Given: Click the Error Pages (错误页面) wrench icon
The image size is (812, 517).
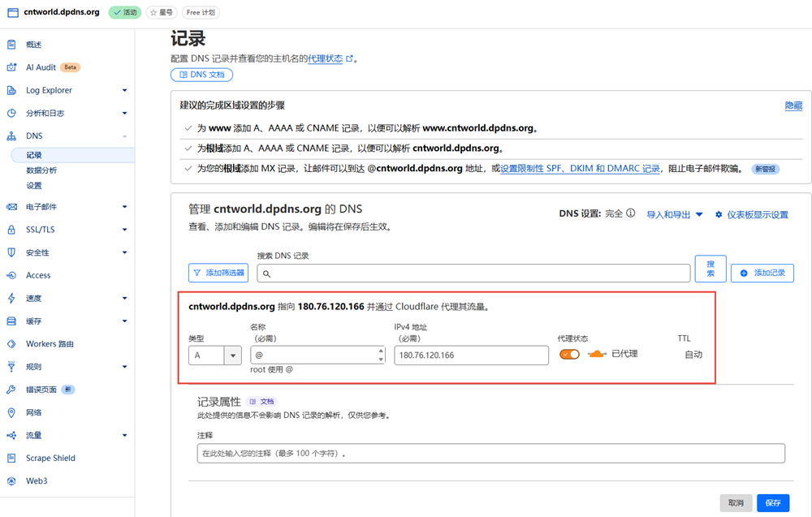Looking at the screenshot, I should [x=11, y=390].
